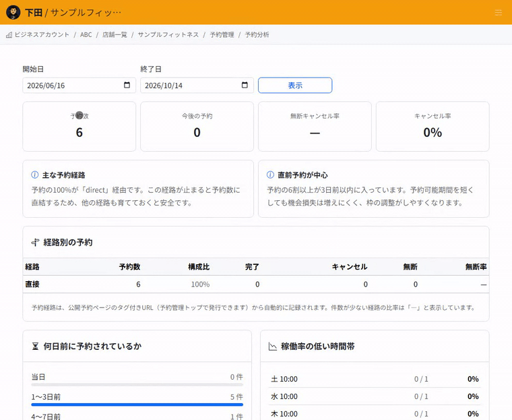This screenshot has height=420, width=512.
Task: Click the 稼働率の低い時間帯 section title
Action: pyautogui.click(x=318, y=346)
